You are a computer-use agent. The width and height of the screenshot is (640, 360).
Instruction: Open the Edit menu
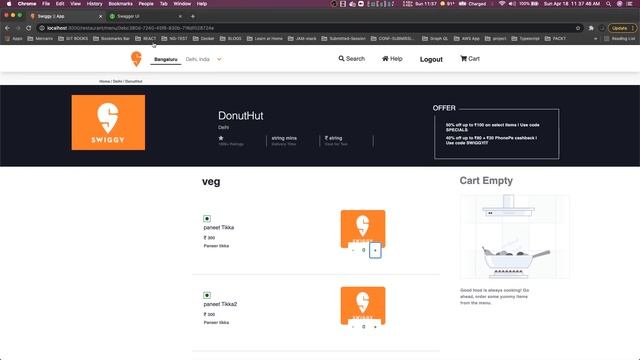pos(60,4)
